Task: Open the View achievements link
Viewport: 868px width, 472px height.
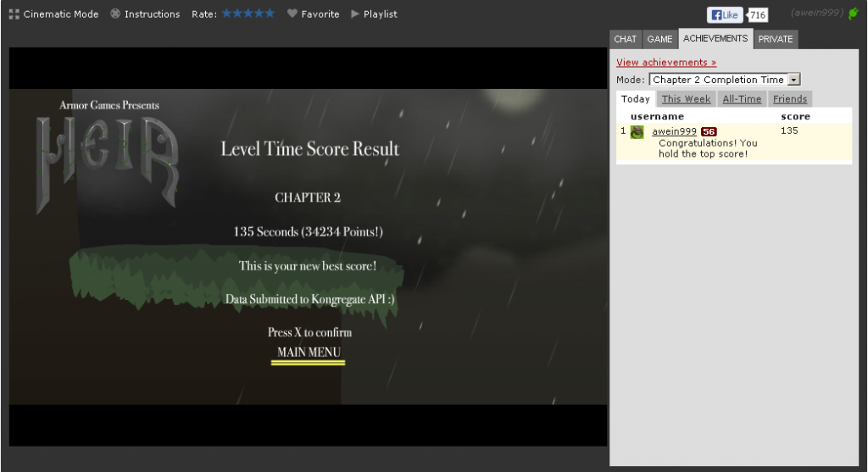Action: [x=666, y=63]
